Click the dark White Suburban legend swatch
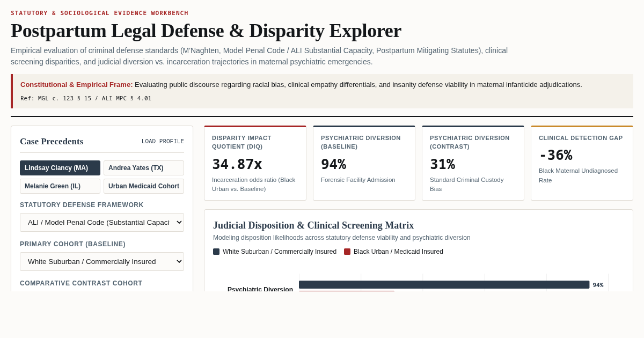This screenshot has height=338, width=644. tap(216, 252)
